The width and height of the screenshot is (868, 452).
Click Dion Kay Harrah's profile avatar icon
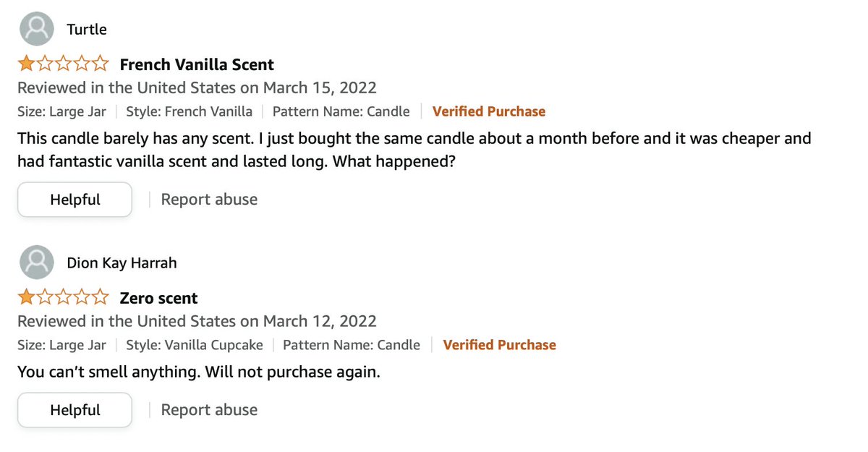point(35,263)
